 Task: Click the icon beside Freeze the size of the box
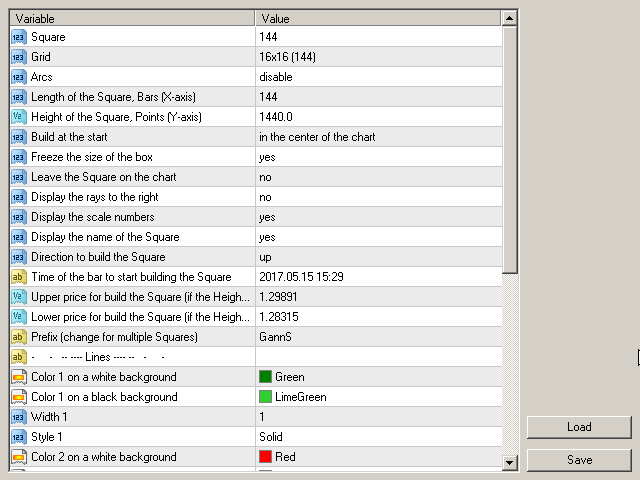pyautogui.click(x=19, y=157)
